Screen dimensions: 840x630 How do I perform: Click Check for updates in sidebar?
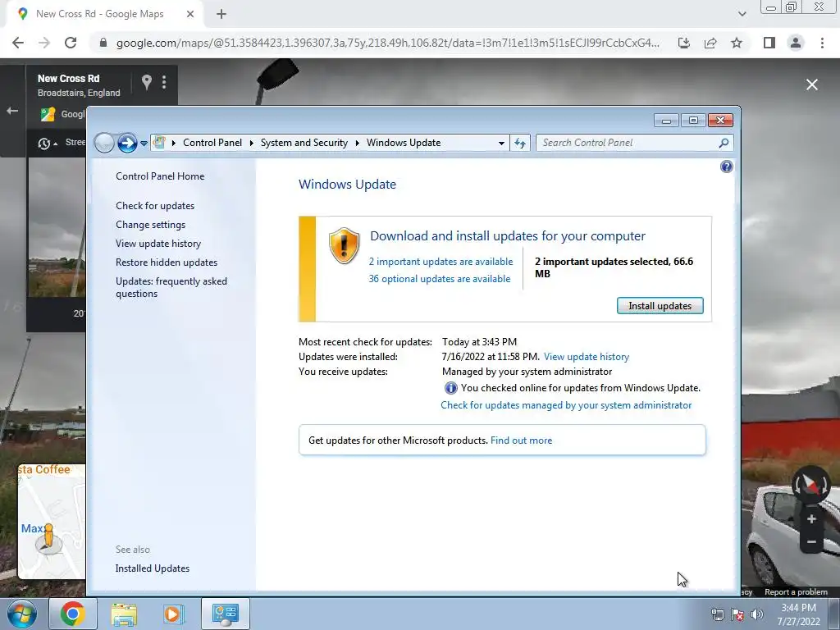155,206
